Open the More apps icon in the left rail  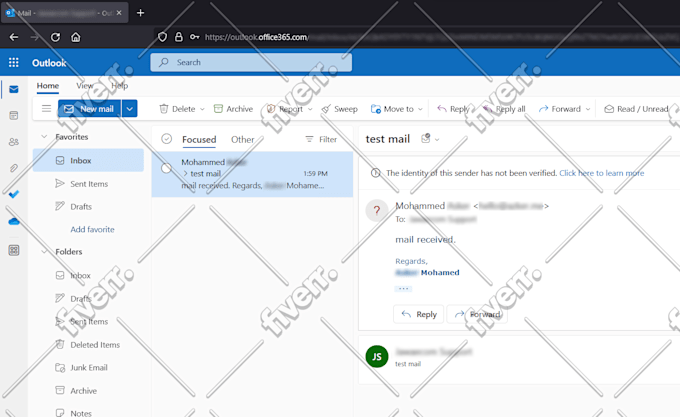14,250
